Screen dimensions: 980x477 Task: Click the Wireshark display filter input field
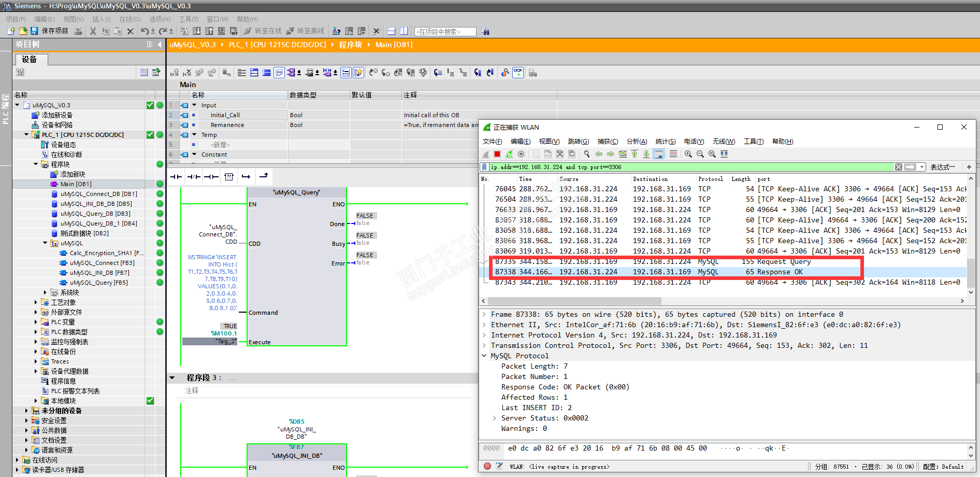click(x=691, y=167)
